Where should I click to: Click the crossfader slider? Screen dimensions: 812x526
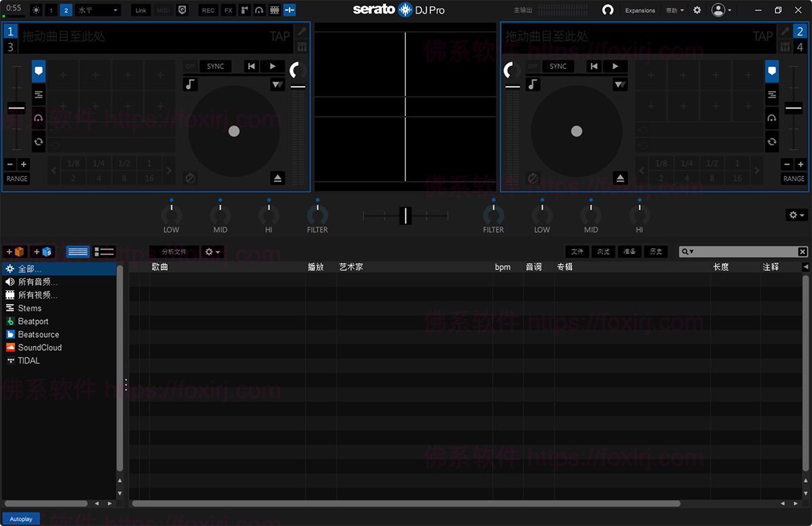(405, 215)
